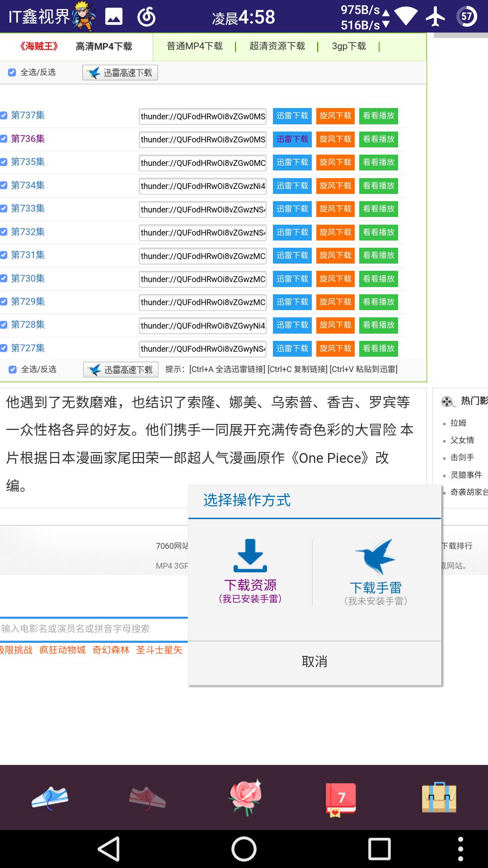Open 父女情 in the hot movies list
The image size is (488, 868).
click(x=462, y=440)
